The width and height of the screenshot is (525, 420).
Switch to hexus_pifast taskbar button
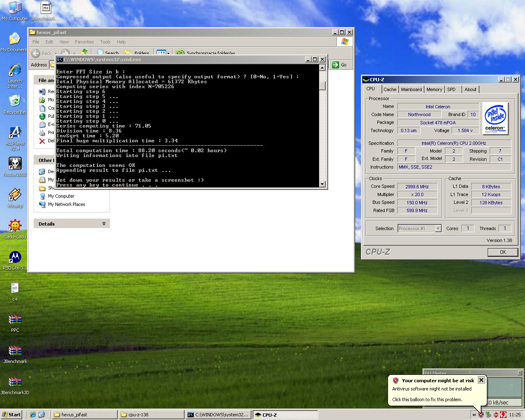[x=84, y=415]
